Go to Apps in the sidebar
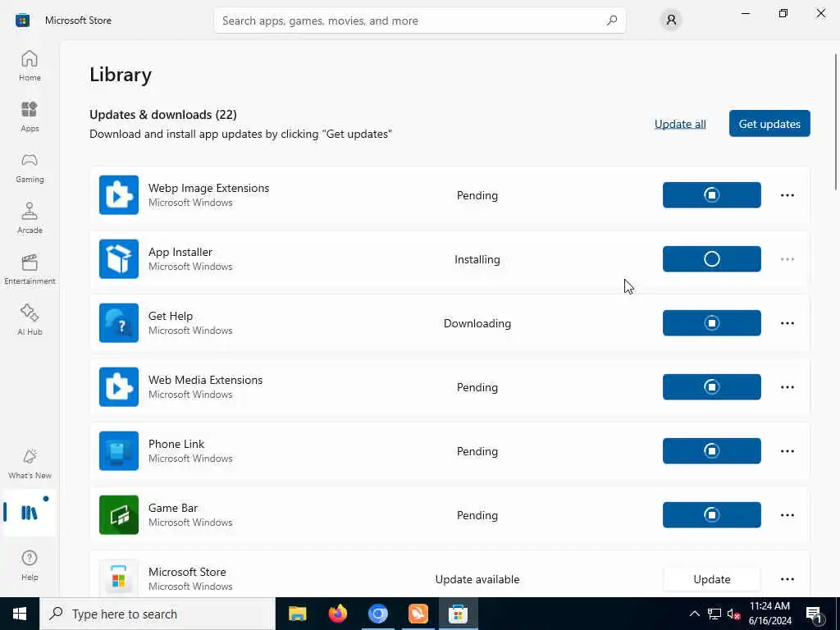 (x=30, y=116)
